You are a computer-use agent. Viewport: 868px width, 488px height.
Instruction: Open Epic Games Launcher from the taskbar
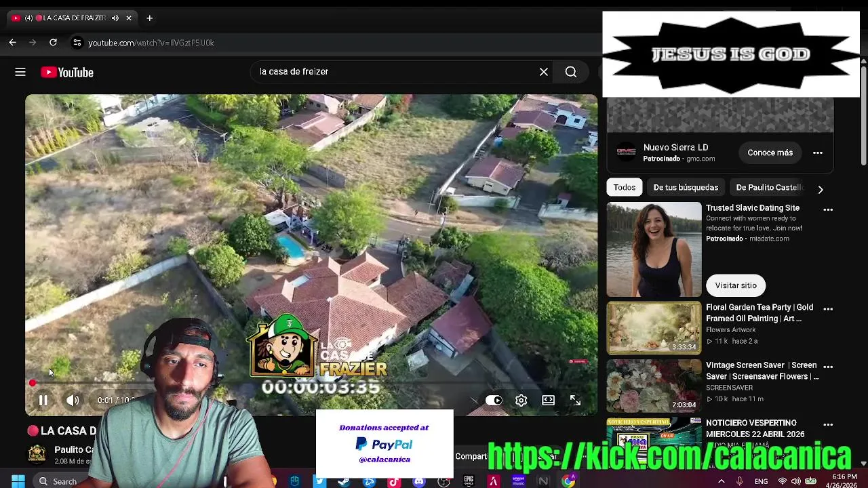pos(469,481)
